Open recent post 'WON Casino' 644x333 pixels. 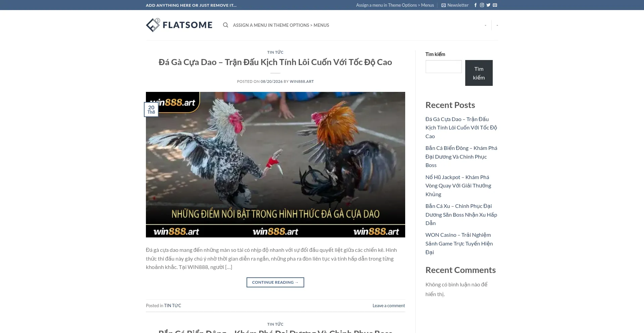[459, 243]
